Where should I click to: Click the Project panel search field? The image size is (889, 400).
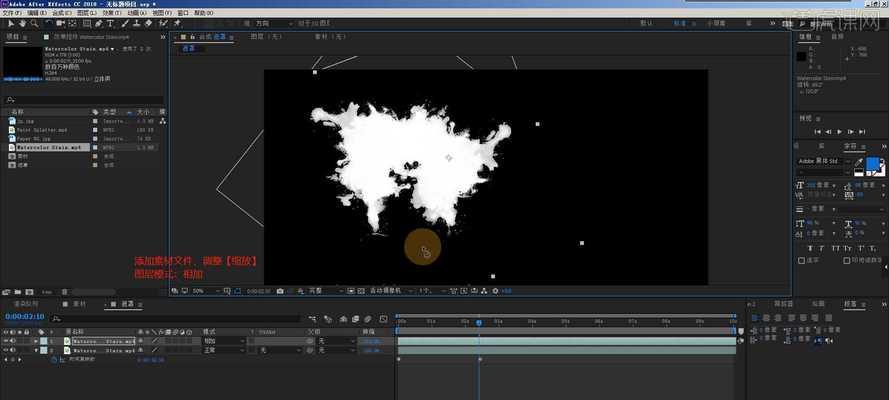click(84, 100)
